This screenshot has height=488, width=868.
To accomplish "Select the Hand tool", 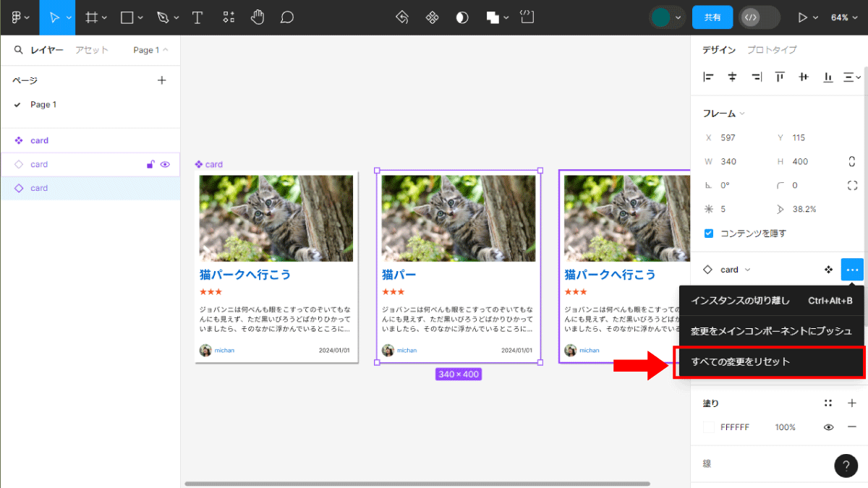I will click(257, 17).
